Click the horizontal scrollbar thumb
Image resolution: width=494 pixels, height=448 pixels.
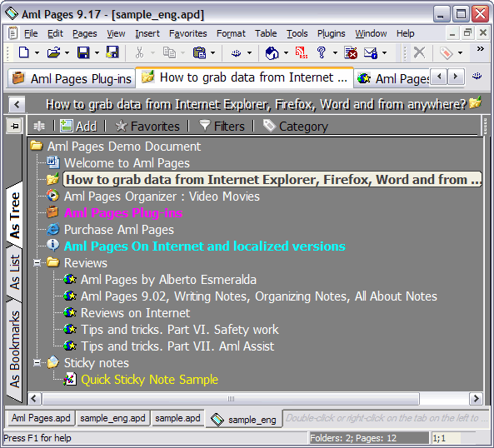231,399
